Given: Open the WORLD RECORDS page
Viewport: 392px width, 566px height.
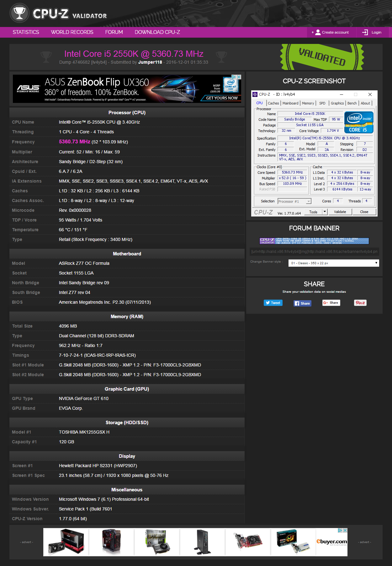Looking at the screenshot, I should point(72,32).
